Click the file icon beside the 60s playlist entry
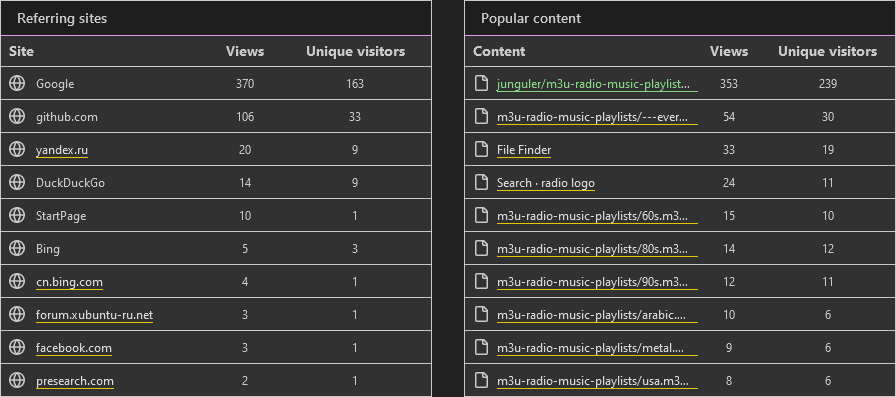This screenshot has width=896, height=397. click(482, 216)
